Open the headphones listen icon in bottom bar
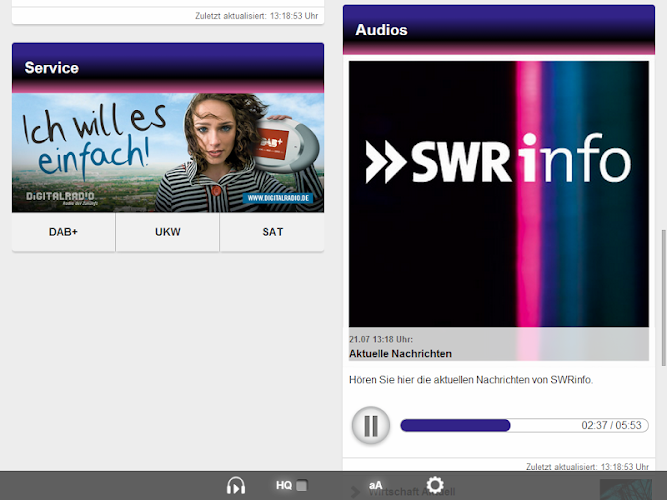This screenshot has height=500, width=667. click(x=236, y=486)
